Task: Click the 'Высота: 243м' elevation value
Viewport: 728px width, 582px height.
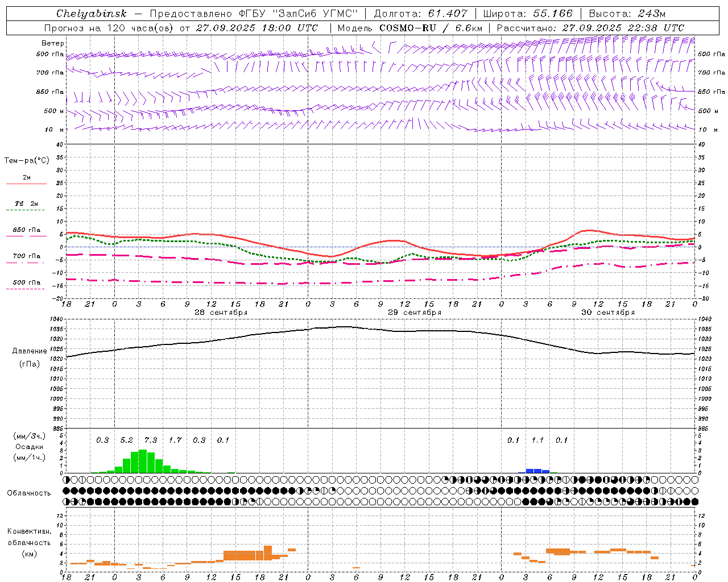Action: (x=627, y=14)
